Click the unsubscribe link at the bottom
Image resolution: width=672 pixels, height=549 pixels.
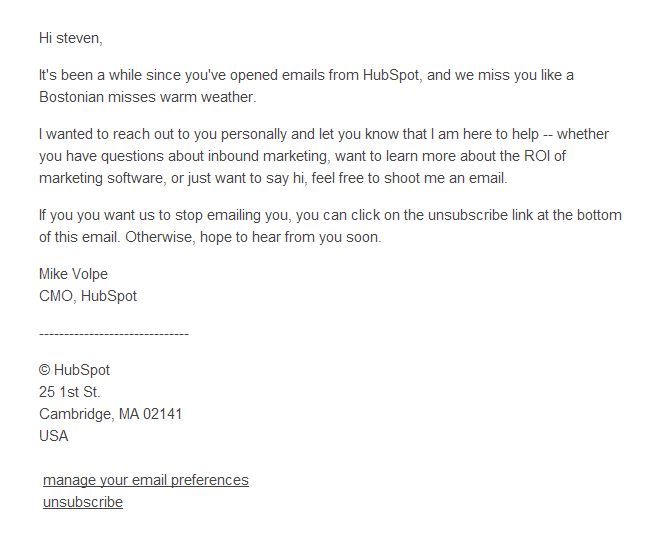[x=83, y=502]
